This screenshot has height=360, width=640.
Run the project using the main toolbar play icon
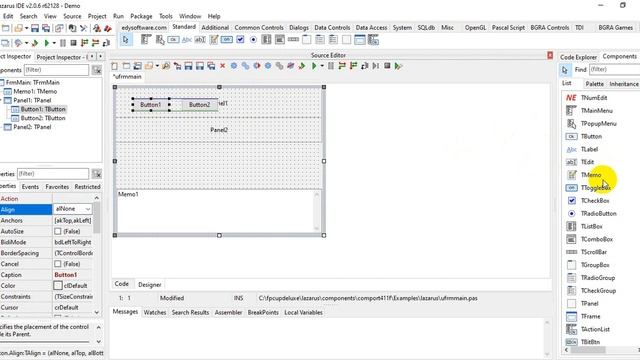[x=47, y=43]
